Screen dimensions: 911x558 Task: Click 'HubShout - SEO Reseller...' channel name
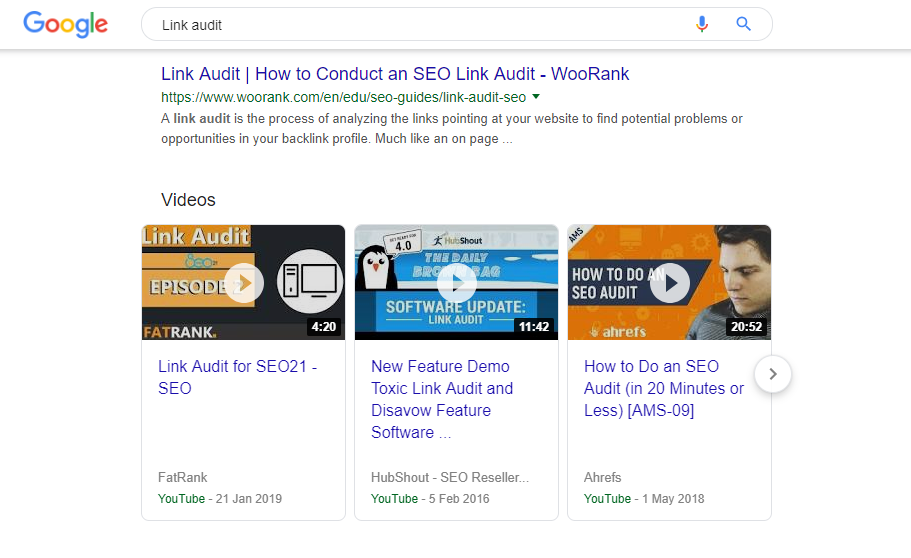(450, 477)
